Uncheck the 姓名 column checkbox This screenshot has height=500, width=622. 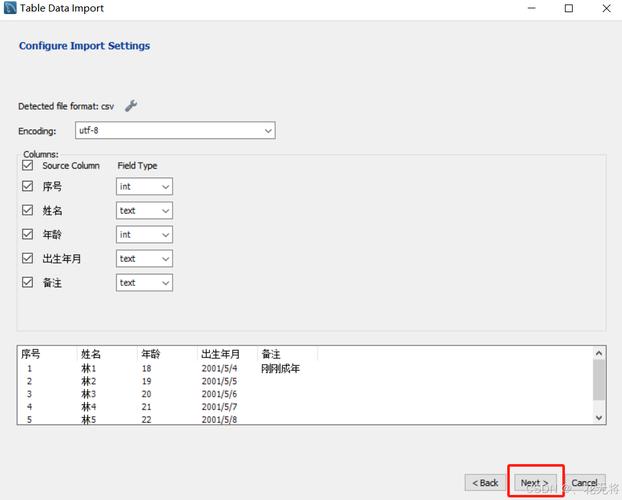pyautogui.click(x=27, y=210)
